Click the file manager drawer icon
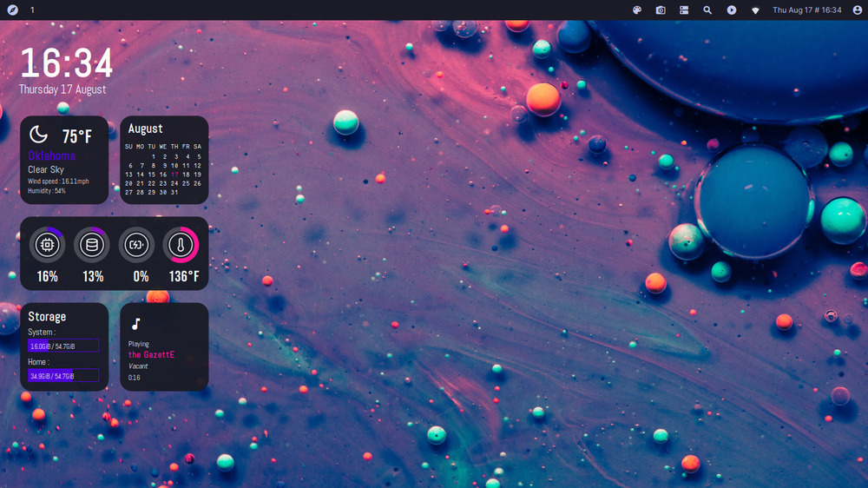The image size is (868, 488). (x=684, y=10)
